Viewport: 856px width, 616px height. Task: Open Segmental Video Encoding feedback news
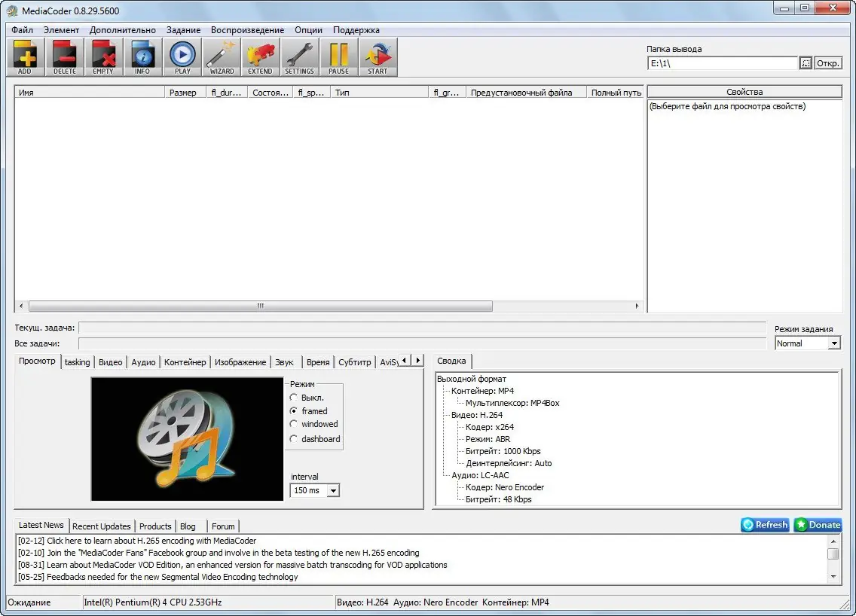(157, 577)
